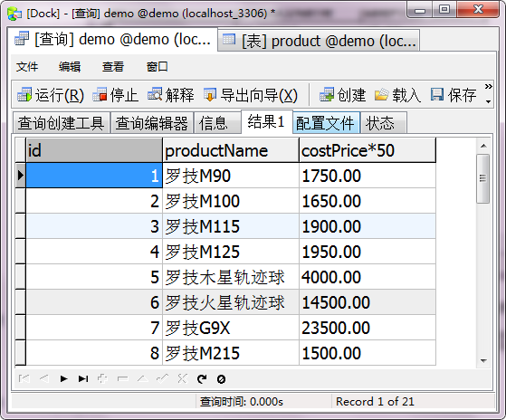Select the 罗技M115 cell
Image resolution: width=506 pixels, height=420 pixels.
click(x=231, y=226)
